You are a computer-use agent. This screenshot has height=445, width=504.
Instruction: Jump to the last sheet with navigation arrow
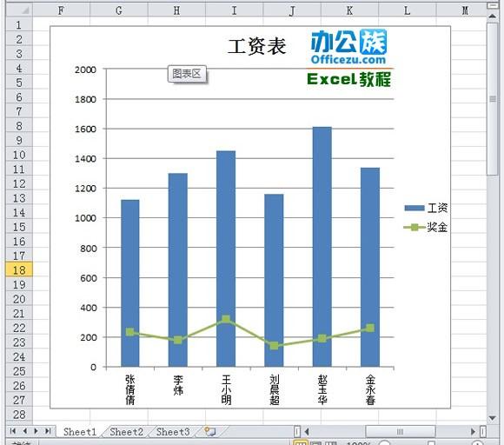tap(48, 431)
